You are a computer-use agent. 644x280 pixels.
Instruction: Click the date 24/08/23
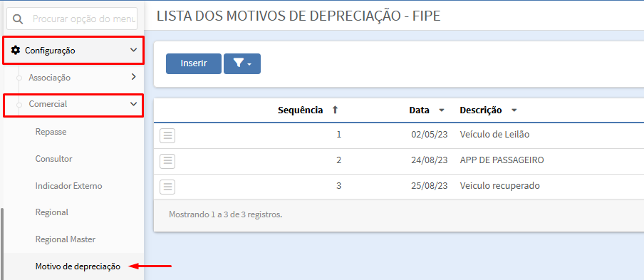point(429,160)
